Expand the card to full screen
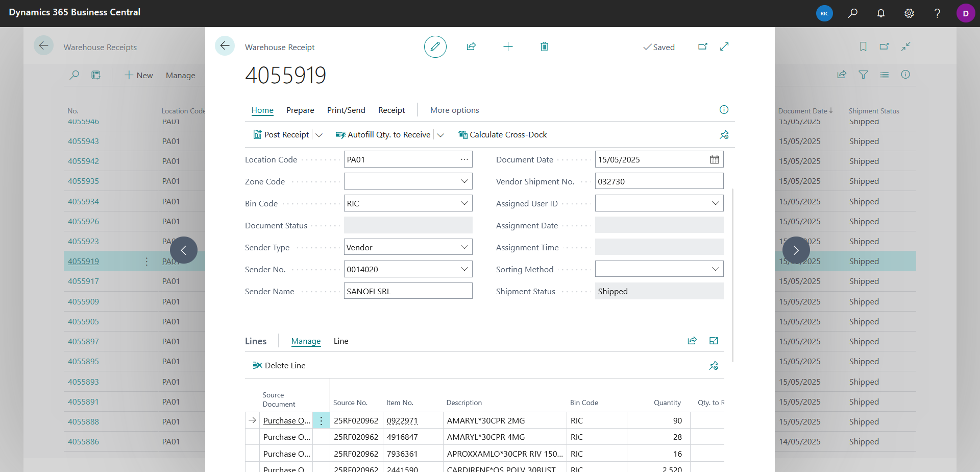This screenshot has height=472, width=980. click(724, 46)
